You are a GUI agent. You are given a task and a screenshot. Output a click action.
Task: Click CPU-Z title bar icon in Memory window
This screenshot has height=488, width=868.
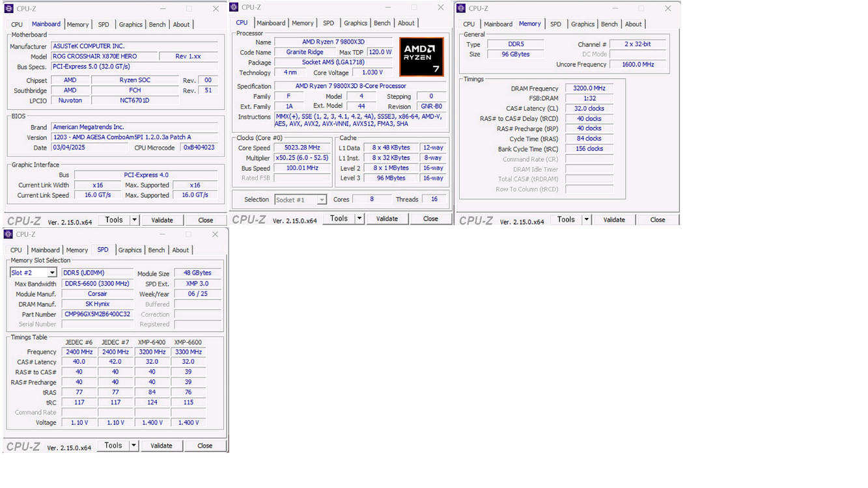461,8
